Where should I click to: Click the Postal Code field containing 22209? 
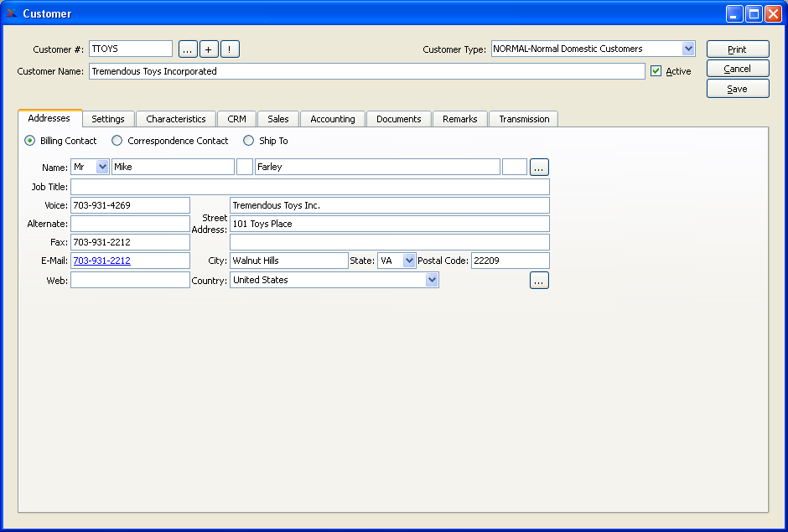[x=510, y=261]
